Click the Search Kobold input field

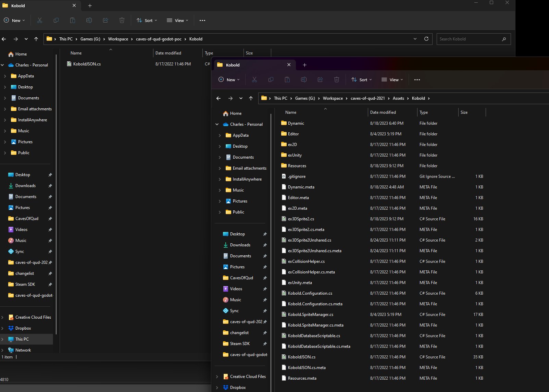click(469, 39)
